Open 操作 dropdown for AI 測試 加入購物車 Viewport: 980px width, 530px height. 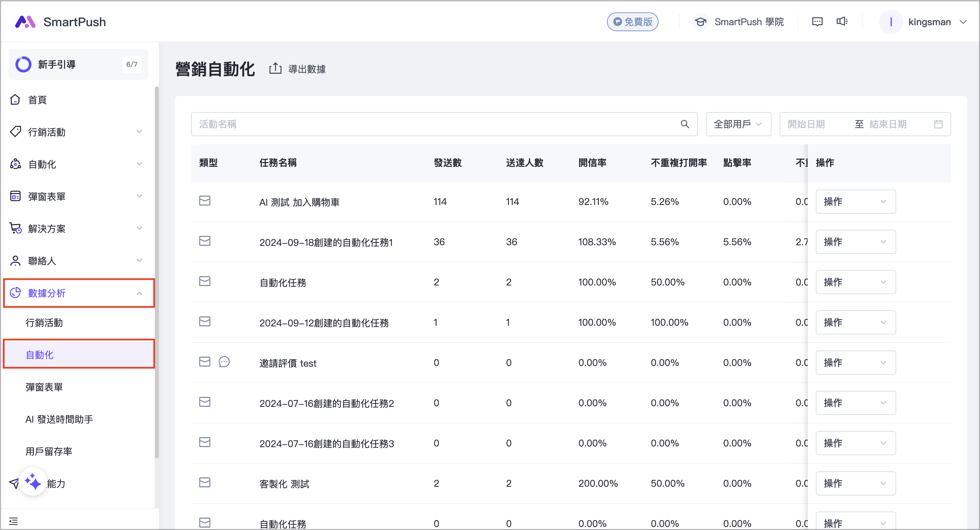[855, 201]
